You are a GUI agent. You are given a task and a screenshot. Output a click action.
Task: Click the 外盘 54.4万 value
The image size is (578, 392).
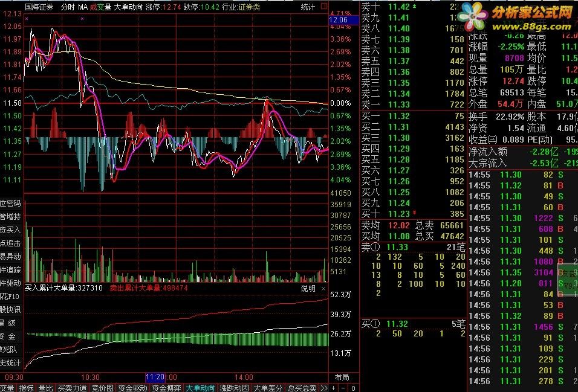point(510,104)
